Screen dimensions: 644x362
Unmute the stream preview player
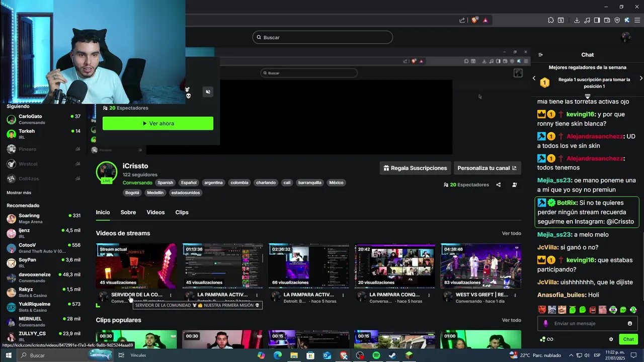[208, 92]
